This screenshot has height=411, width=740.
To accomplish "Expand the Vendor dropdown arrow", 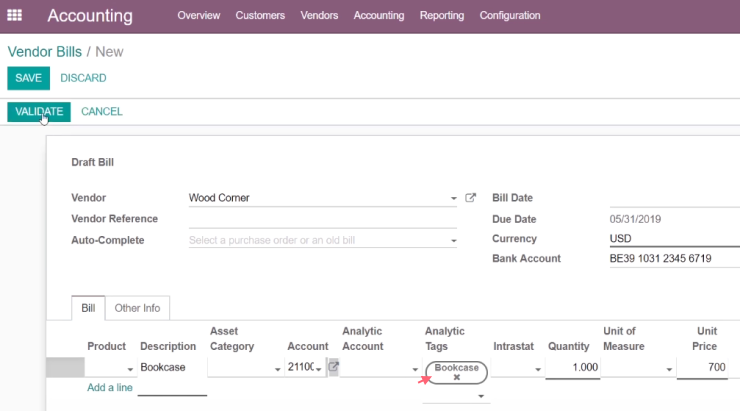I will (454, 198).
